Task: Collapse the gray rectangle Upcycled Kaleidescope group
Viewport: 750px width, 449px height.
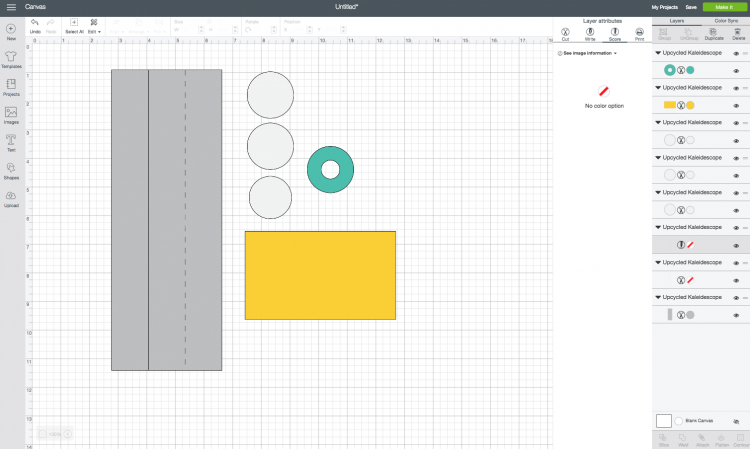Action: [658, 297]
